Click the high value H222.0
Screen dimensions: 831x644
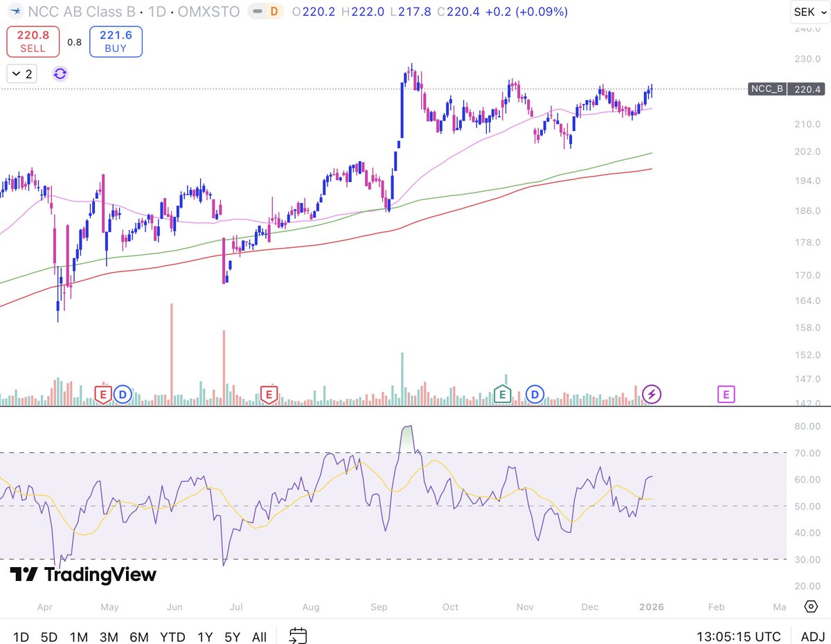(x=364, y=12)
